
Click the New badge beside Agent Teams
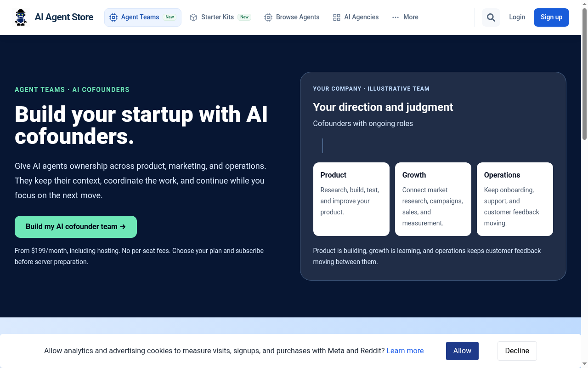(170, 17)
